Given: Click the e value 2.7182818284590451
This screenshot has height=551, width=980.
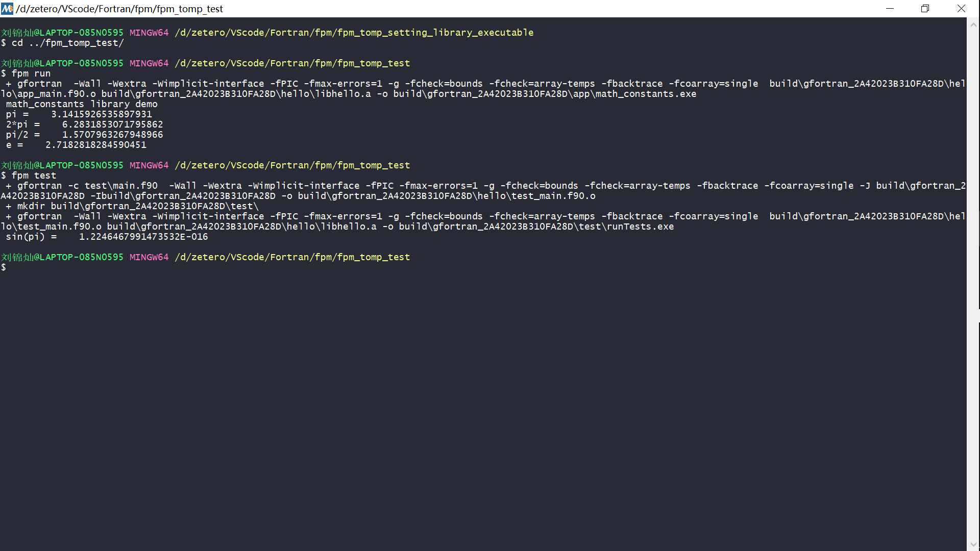Looking at the screenshot, I should pos(96,145).
